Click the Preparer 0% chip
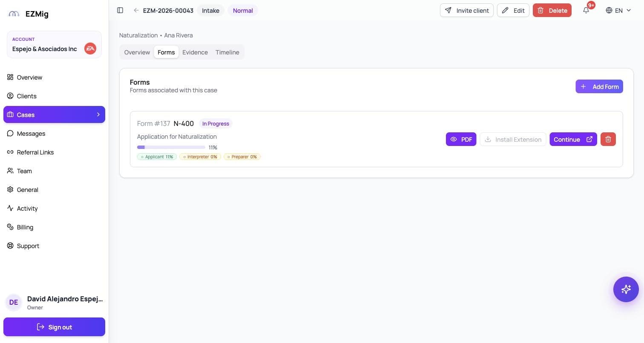Viewport: 644px width, 343px height. click(x=242, y=157)
